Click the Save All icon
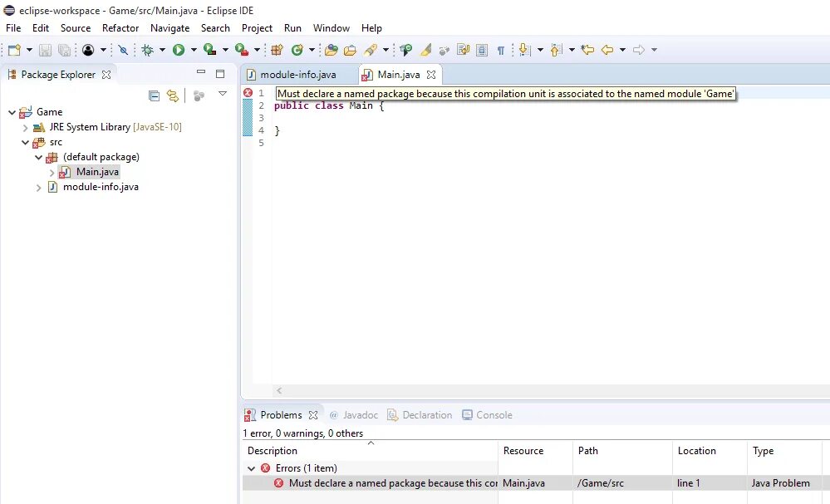Screen dimensions: 830x504 pyautogui.click(x=64, y=50)
